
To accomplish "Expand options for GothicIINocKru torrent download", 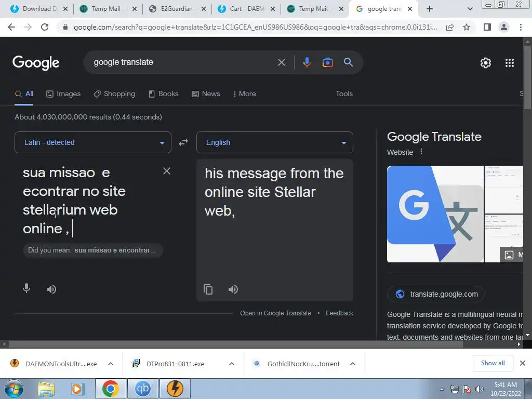I will (x=353, y=364).
